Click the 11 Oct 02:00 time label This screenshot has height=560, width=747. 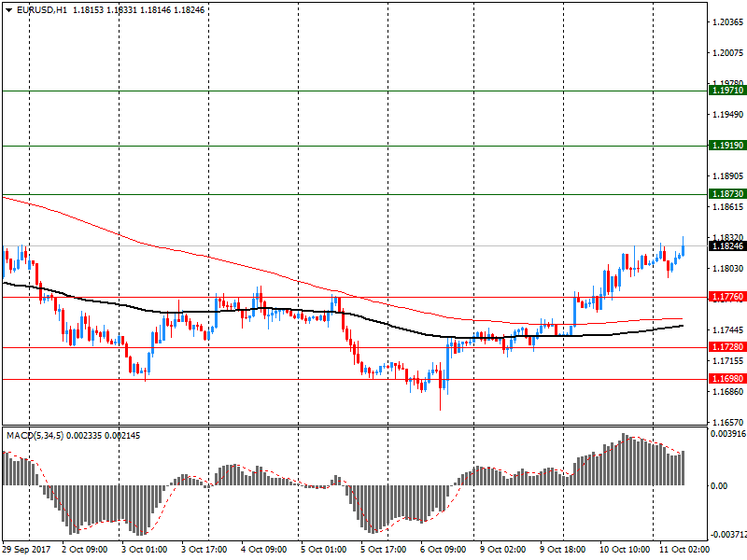(x=684, y=550)
